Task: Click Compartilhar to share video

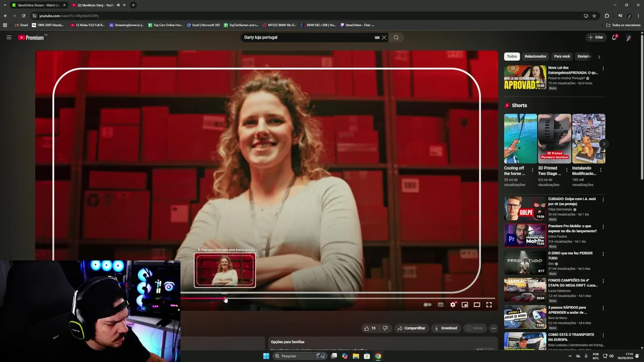Action: [411, 328]
